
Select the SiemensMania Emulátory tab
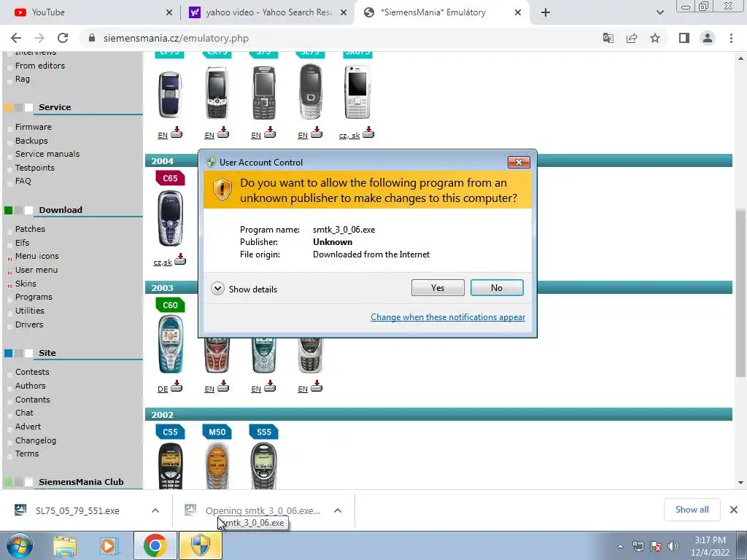click(x=433, y=12)
